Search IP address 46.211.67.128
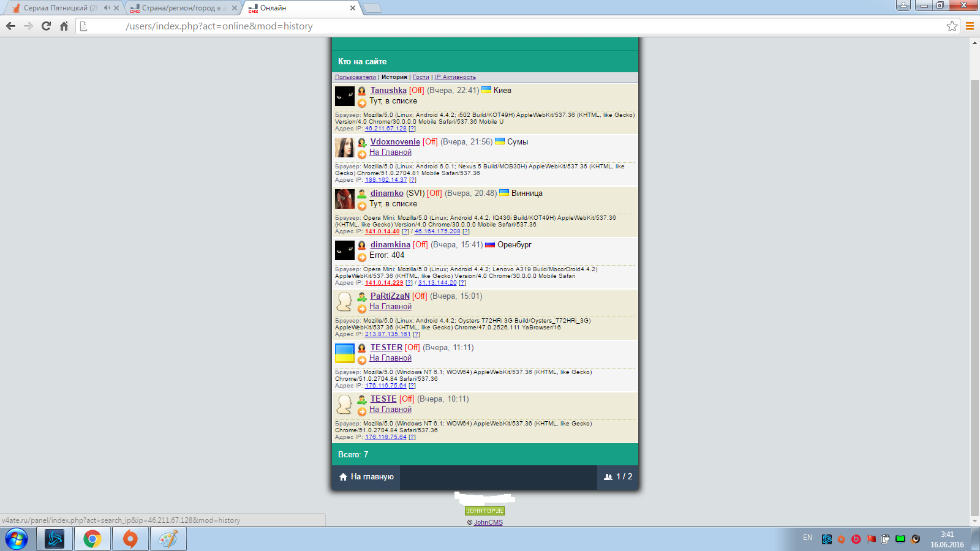This screenshot has width=980, height=551. (386, 129)
